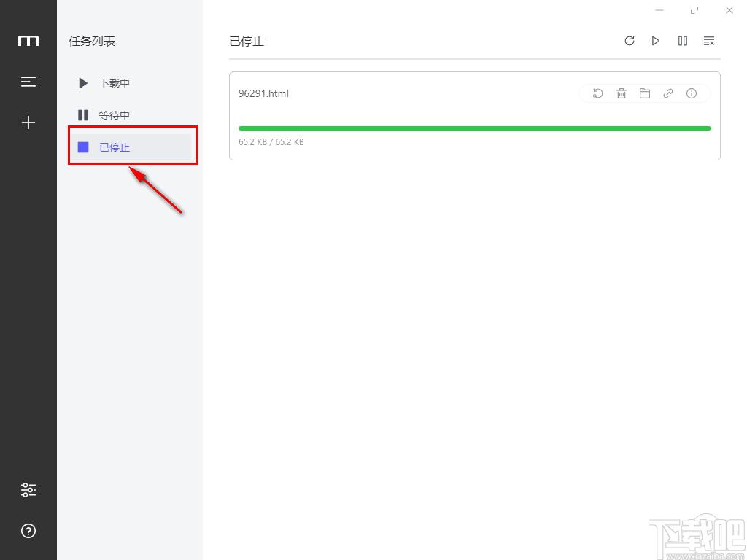Open the help question mark icon

tap(28, 531)
